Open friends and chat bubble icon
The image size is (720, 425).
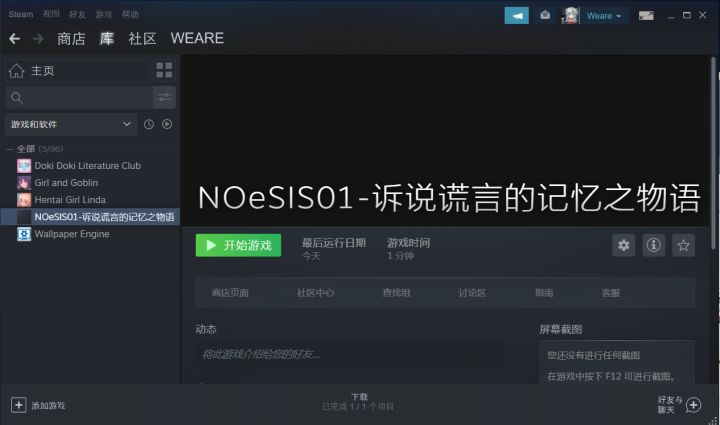(693, 405)
